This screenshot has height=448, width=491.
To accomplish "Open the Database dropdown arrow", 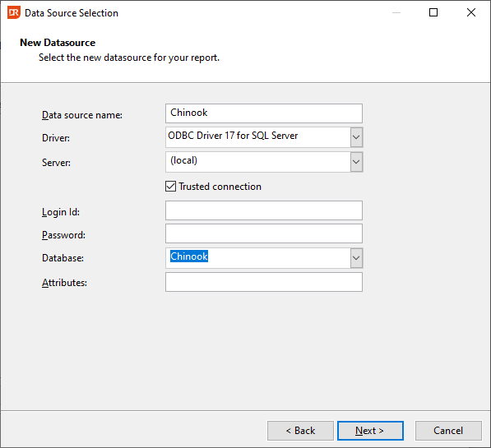I will tap(356, 258).
